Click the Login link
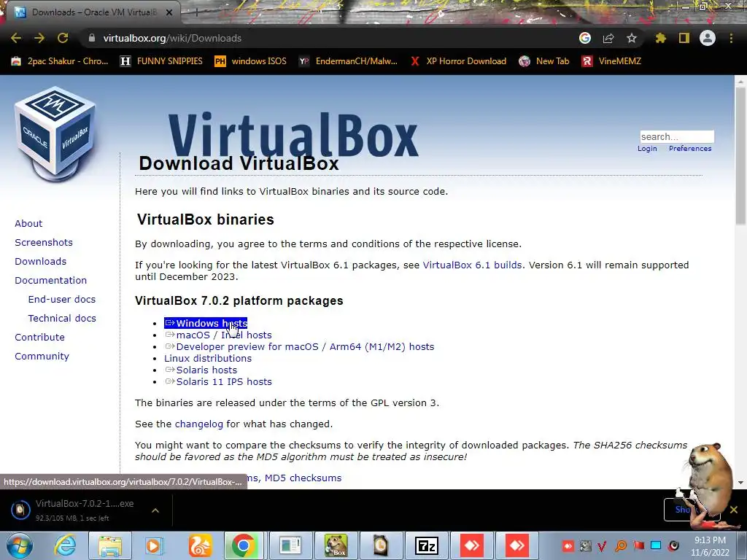The image size is (747, 560). (647, 149)
